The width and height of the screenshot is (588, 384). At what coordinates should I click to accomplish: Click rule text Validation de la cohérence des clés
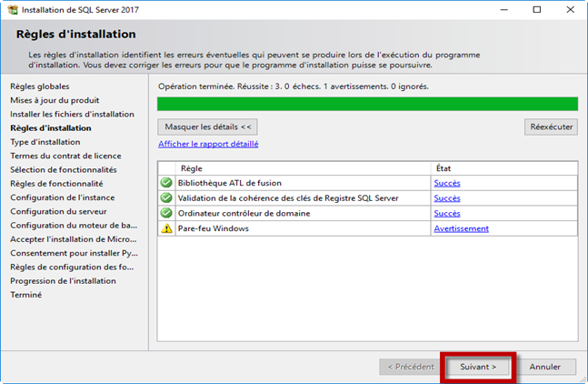pyautogui.click(x=288, y=197)
